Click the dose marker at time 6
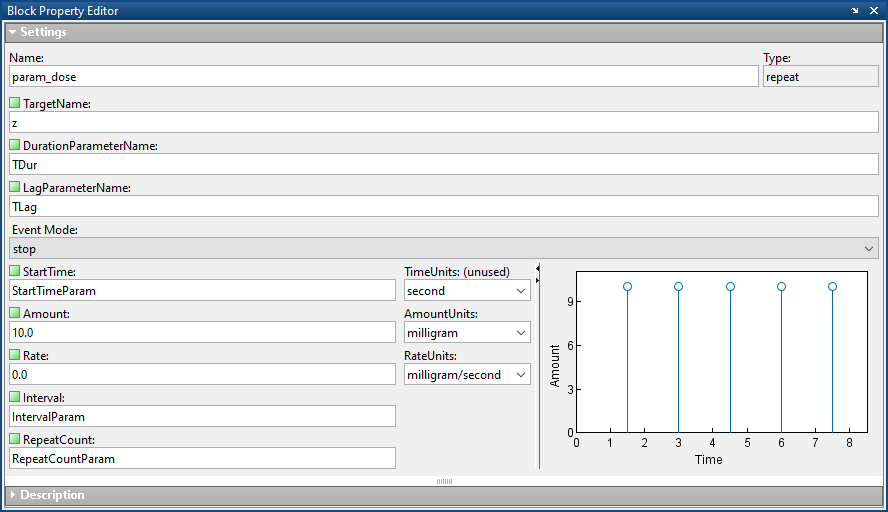Screen dimensions: 888x512 (x=782, y=287)
